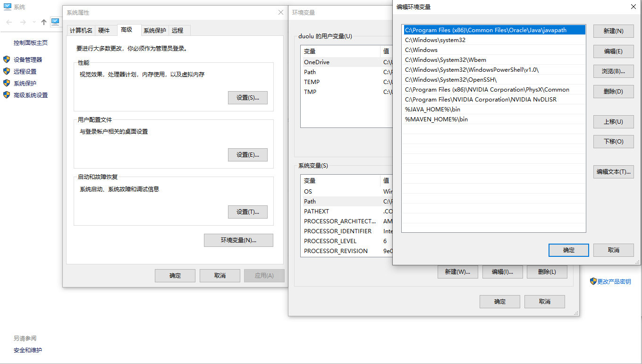Viewport: 642px width, 364px height.
Task: Open 控制面板主页 link
Action: (x=31, y=42)
